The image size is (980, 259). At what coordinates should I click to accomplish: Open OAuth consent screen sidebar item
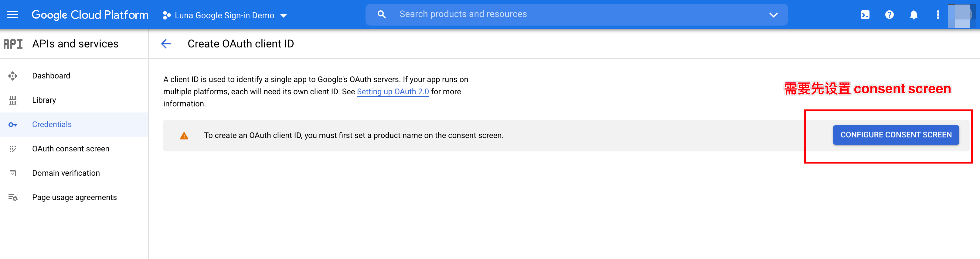[74, 149]
